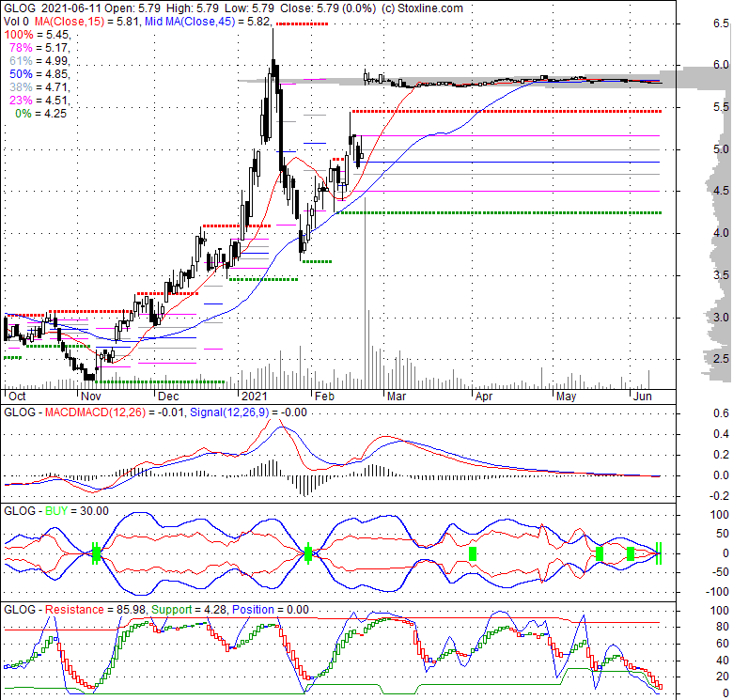Select the 2021-06-11 date in the header

(x=71, y=8)
